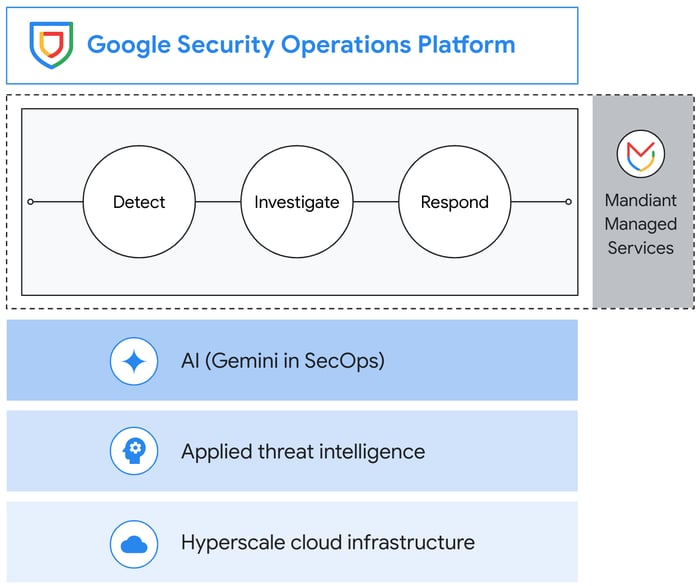Click the connector between Investigate and Respond
Image resolution: width=700 pixels, height=586 pixels.
(376, 202)
